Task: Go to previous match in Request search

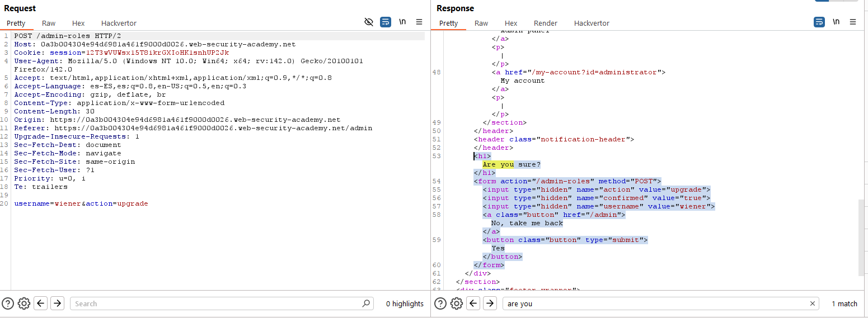Action: click(x=40, y=303)
